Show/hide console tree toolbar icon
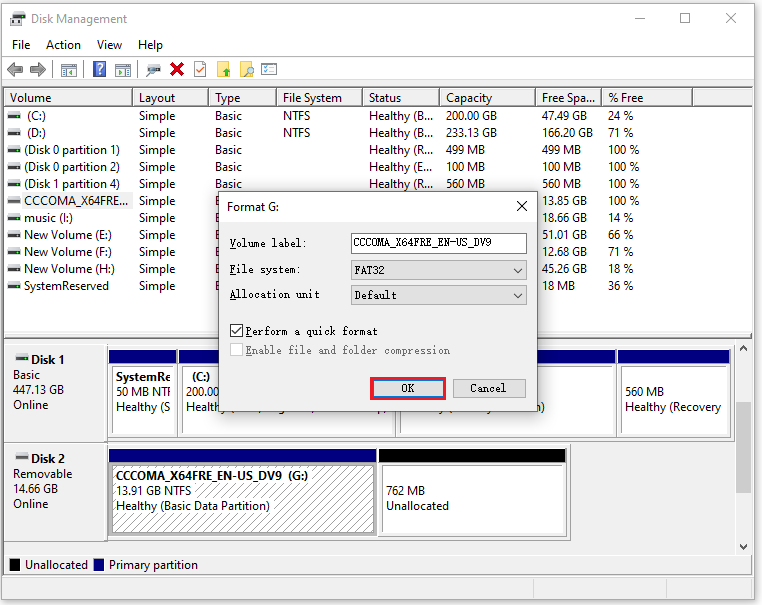Screen dimensions: 762x605 69,70
